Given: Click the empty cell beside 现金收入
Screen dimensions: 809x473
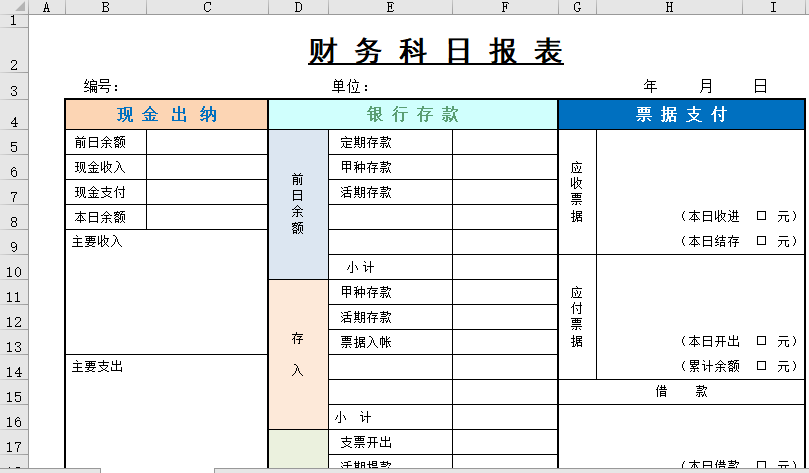Looking at the screenshot, I should pos(207,167).
